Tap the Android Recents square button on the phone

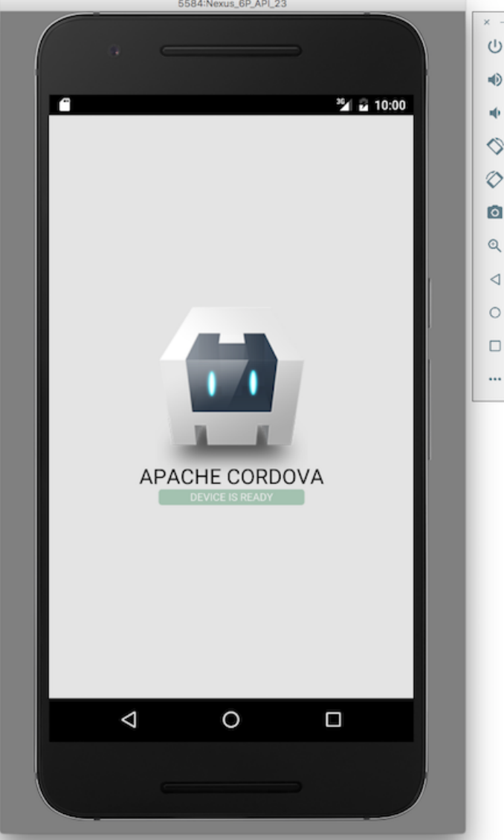(x=333, y=720)
